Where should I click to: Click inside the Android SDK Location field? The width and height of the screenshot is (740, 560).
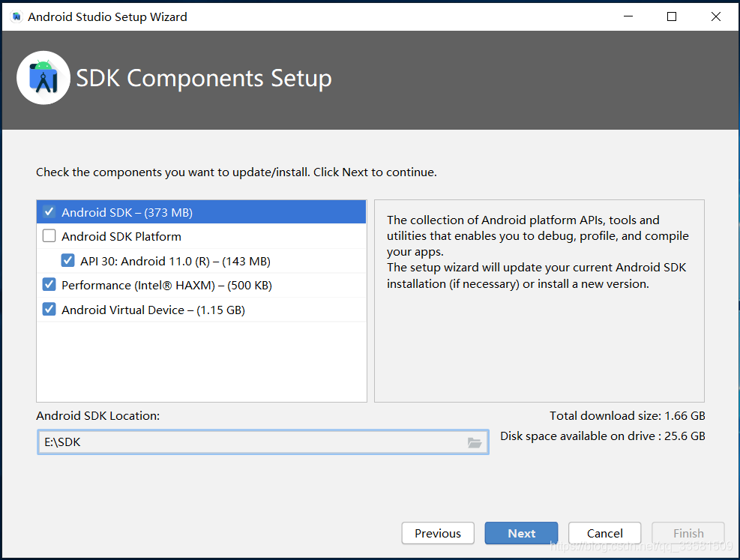point(263,442)
